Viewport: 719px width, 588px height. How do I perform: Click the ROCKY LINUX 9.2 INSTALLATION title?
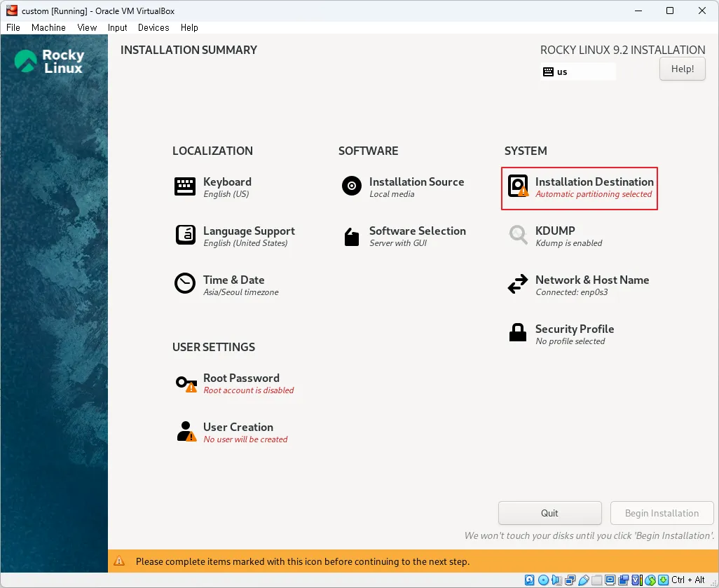pyautogui.click(x=623, y=50)
